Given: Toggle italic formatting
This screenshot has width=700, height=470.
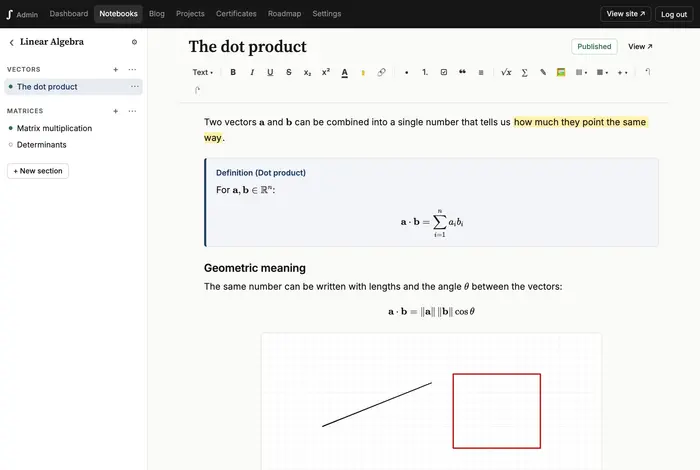Looking at the screenshot, I should [252, 72].
